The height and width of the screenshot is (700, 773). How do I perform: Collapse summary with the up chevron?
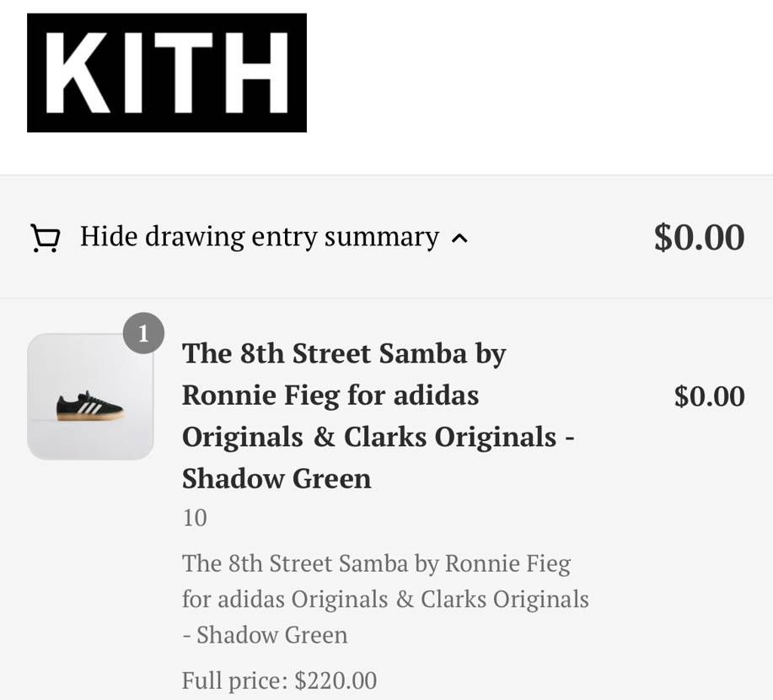(x=459, y=239)
